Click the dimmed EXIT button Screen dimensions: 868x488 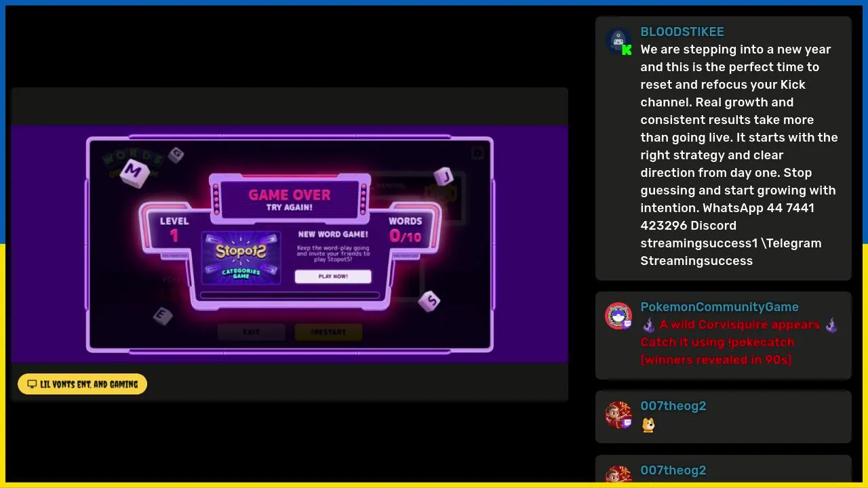click(252, 332)
